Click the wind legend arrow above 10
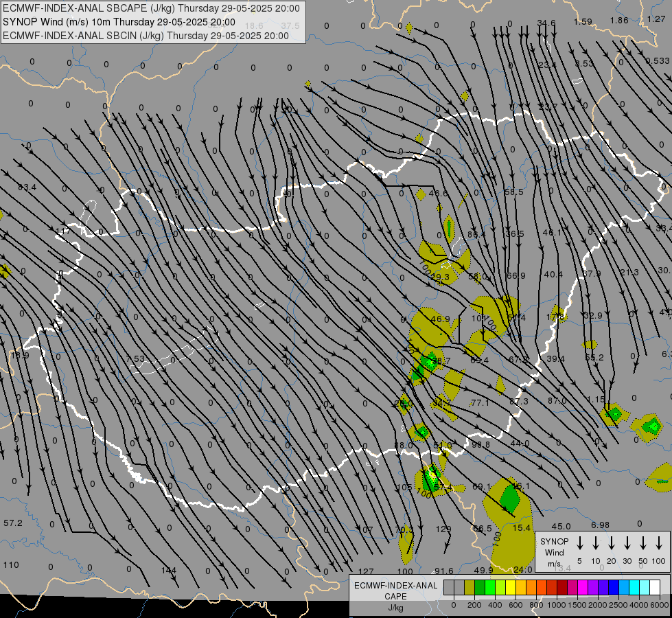The width and height of the screenshot is (672, 618). tap(596, 543)
